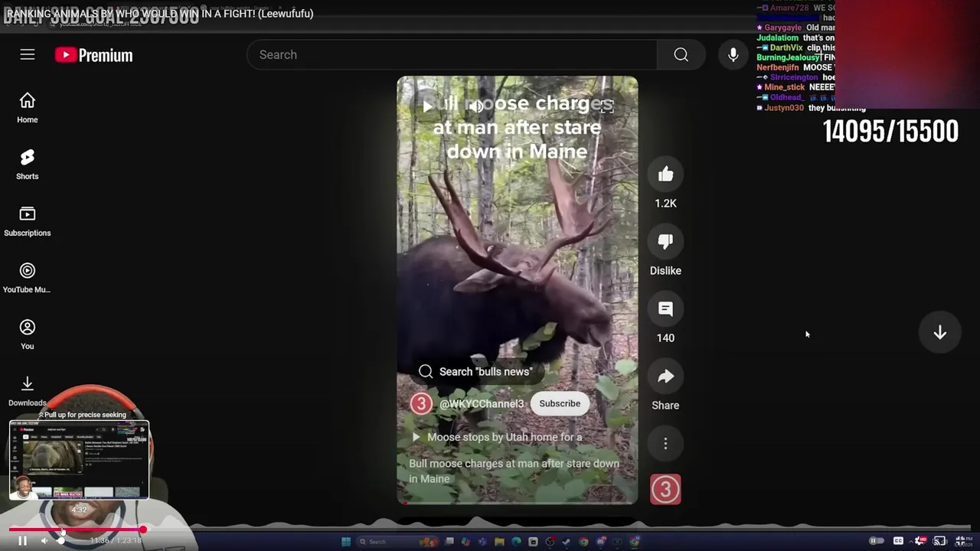Screen dimensions: 980x551
Task: Click the Short's description title text
Action: [x=514, y=471]
